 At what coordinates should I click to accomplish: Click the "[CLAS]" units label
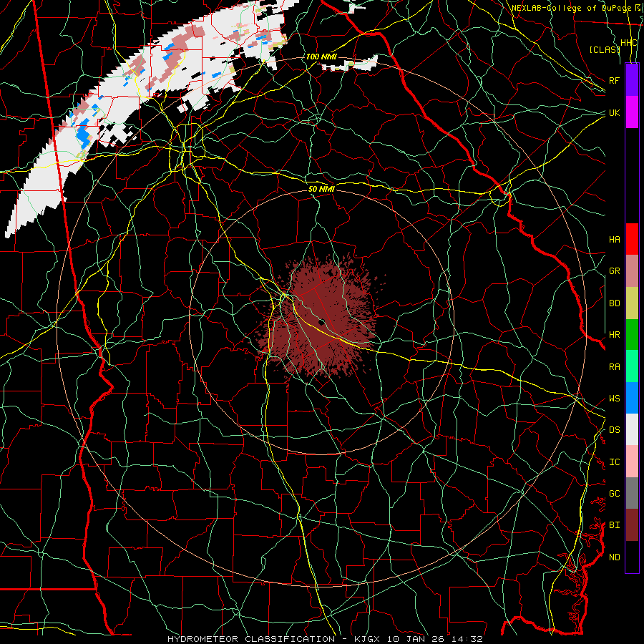pos(604,49)
